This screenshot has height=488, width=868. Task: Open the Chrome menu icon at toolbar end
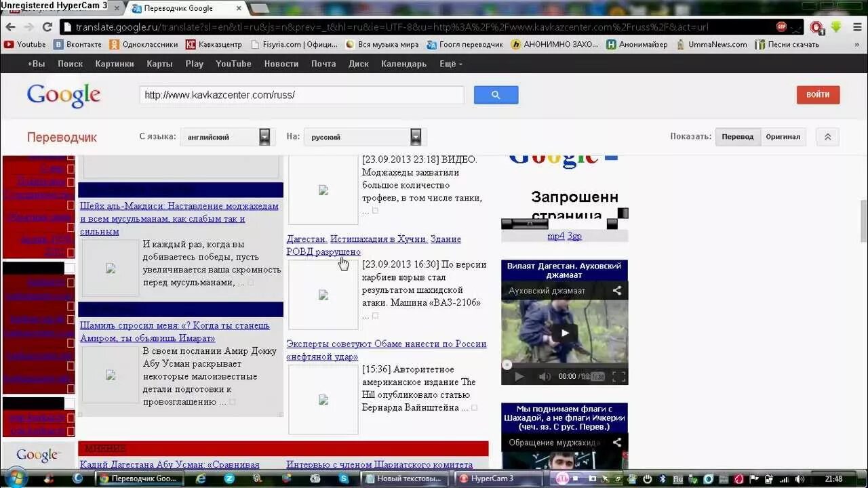[x=856, y=27]
